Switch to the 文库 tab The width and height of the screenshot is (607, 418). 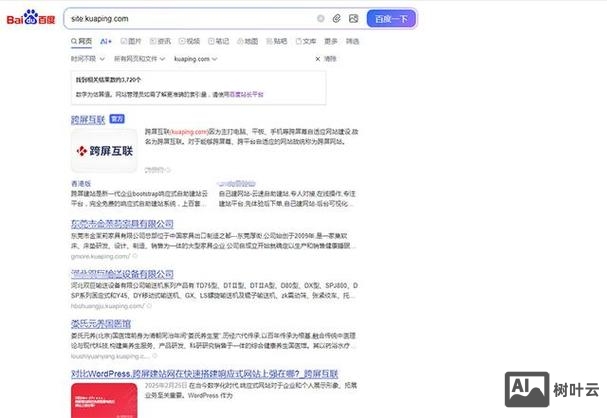click(x=306, y=41)
